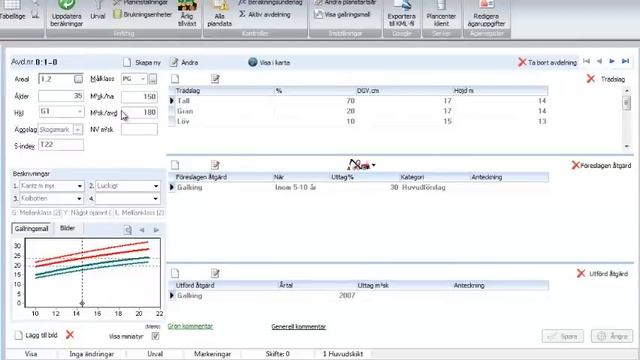Expand Beskrivningar dropdown number 1
The width and height of the screenshot is (640, 360).
[x=80, y=186]
